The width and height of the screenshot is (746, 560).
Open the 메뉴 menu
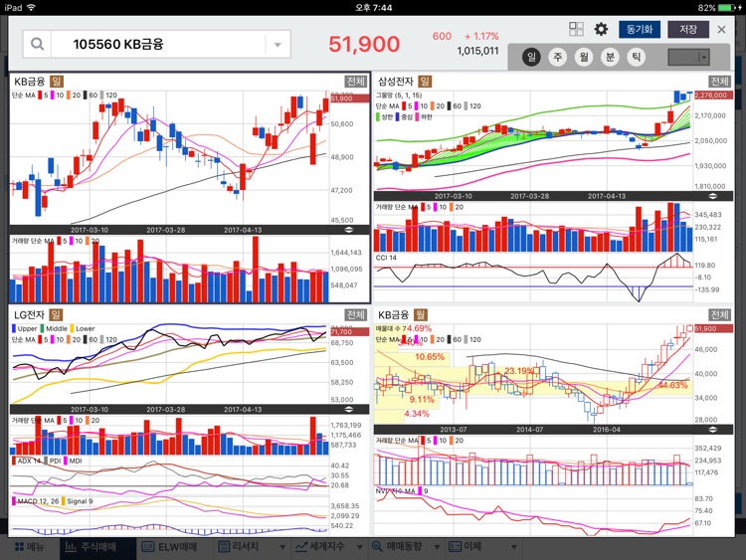pos(30,547)
